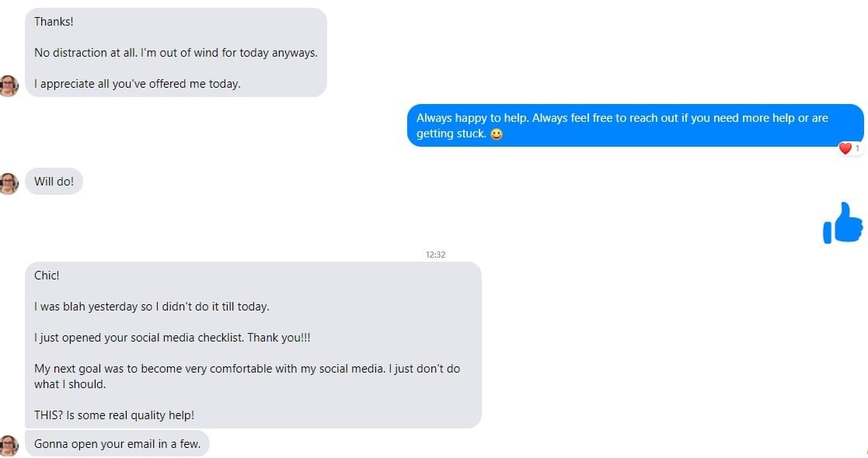Click the 12:32 timestamp
Viewport: 868px width, 458px height.
pos(435,255)
